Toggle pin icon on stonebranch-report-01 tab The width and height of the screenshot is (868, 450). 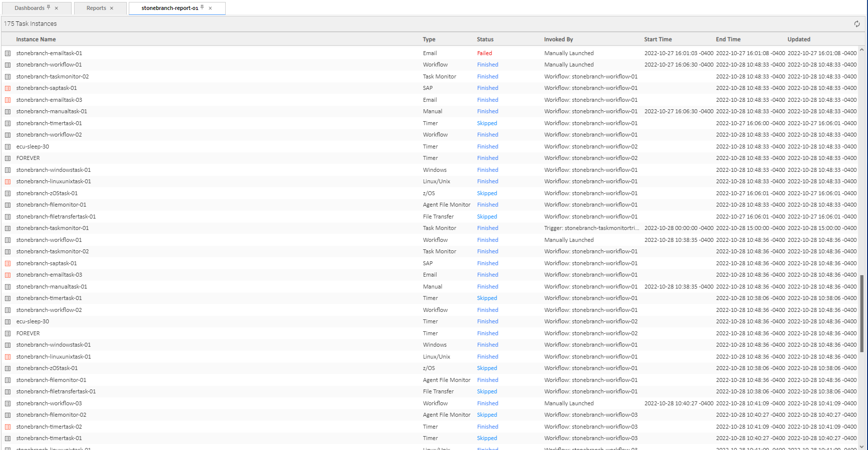point(202,7)
